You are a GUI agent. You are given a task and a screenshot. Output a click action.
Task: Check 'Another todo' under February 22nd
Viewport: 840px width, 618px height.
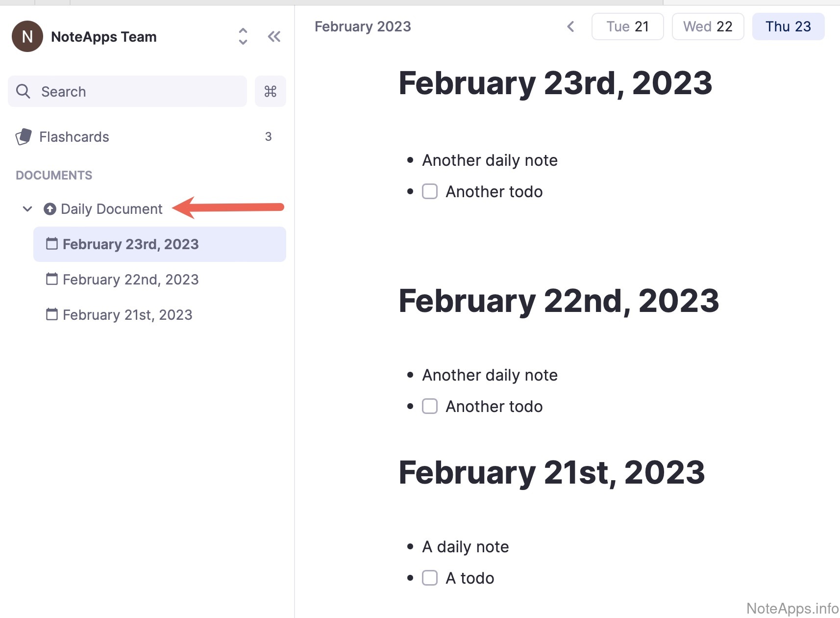pos(430,406)
